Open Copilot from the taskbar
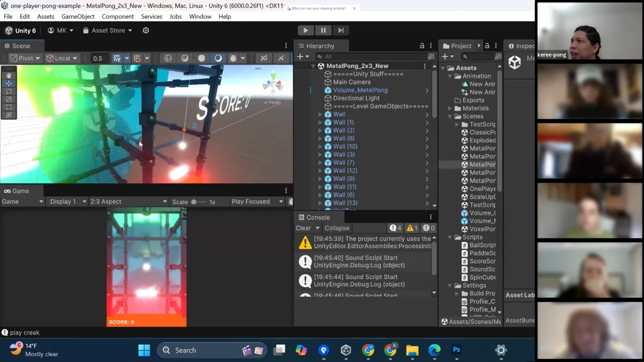 (301, 350)
